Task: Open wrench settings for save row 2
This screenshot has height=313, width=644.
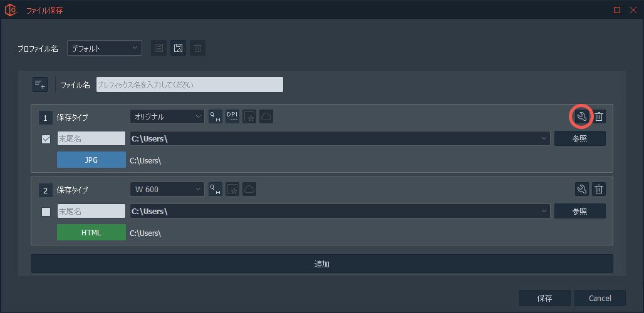Action: [581, 189]
